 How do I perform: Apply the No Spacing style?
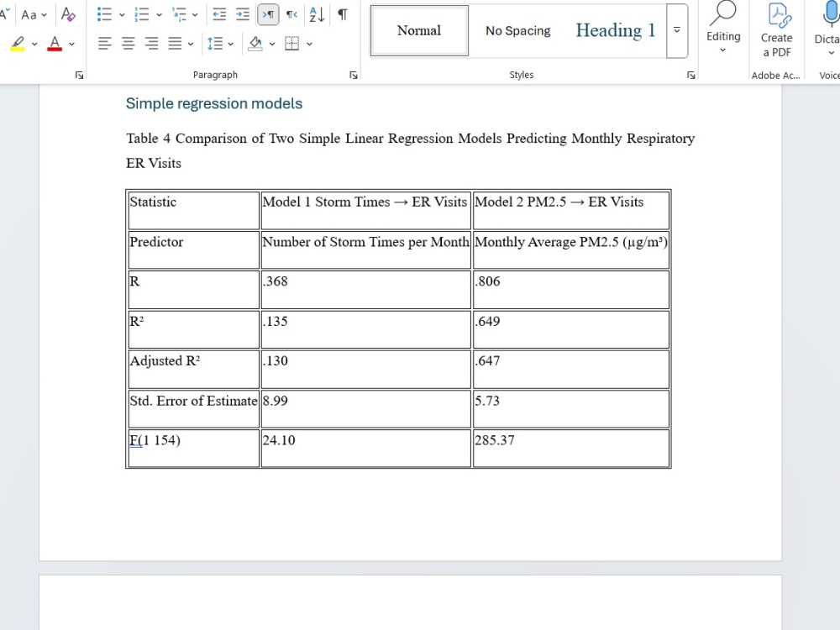518,30
